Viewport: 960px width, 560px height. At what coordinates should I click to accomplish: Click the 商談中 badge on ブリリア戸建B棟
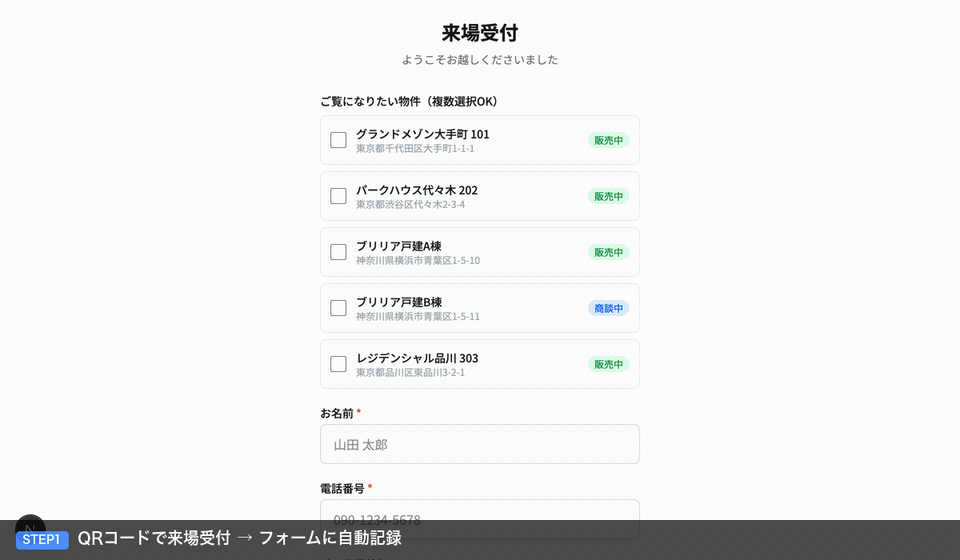coord(608,308)
